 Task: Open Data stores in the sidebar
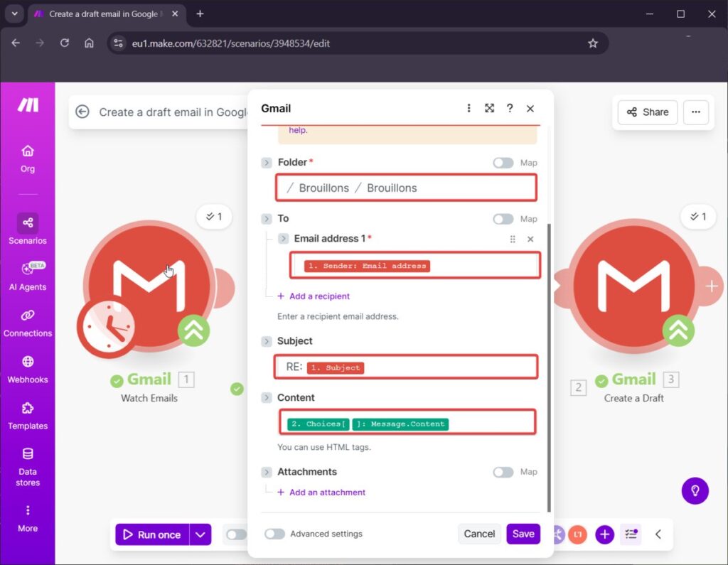pos(28,466)
